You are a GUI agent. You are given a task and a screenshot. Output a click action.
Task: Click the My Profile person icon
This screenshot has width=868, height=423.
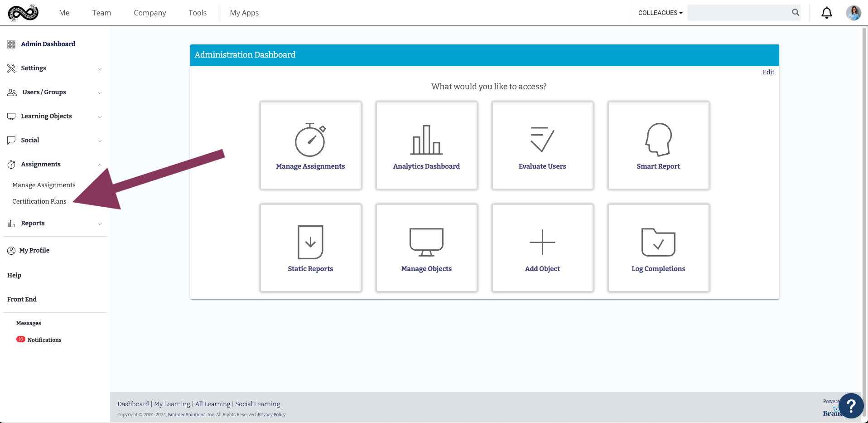pyautogui.click(x=11, y=250)
